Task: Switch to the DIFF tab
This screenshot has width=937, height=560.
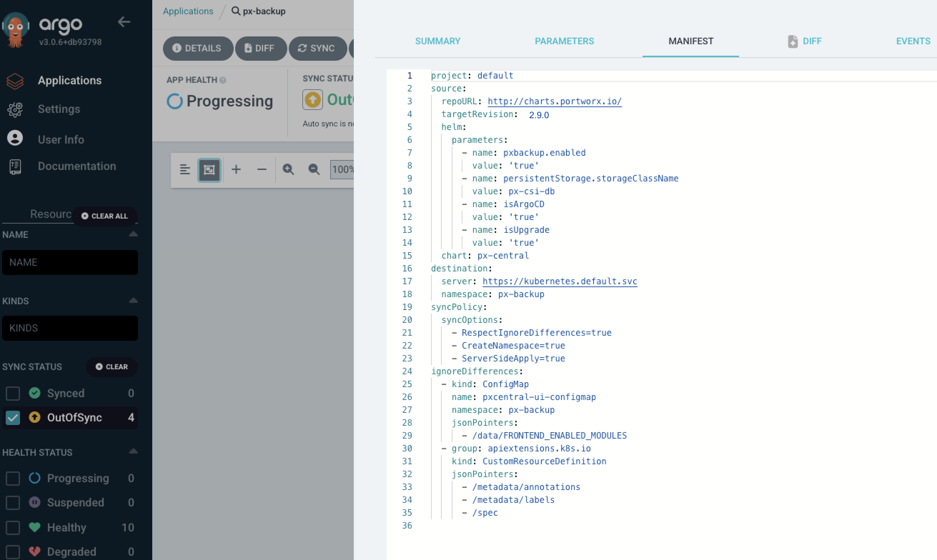Action: [x=812, y=41]
